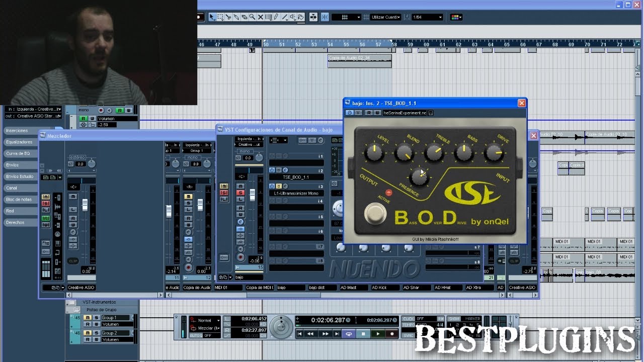Click the transport Play button
The height and width of the screenshot is (362, 644).
(377, 334)
